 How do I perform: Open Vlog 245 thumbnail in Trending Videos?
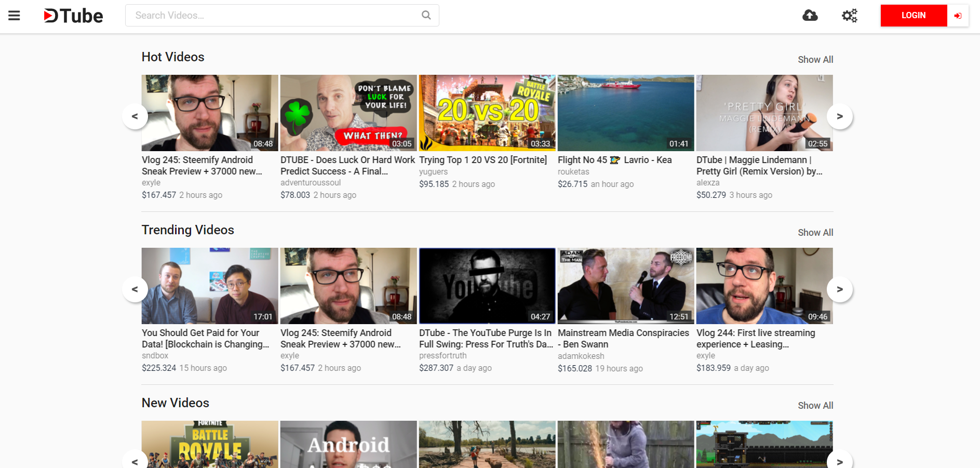tap(348, 286)
